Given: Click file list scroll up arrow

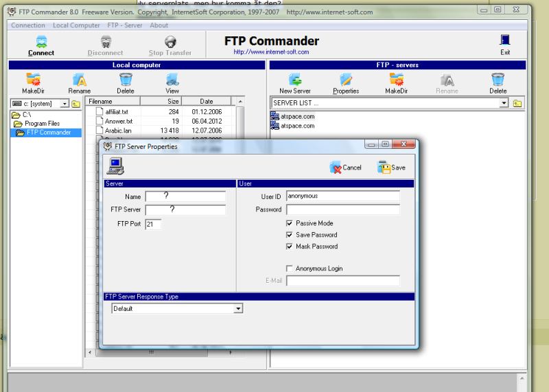Looking at the screenshot, I should [x=240, y=101].
